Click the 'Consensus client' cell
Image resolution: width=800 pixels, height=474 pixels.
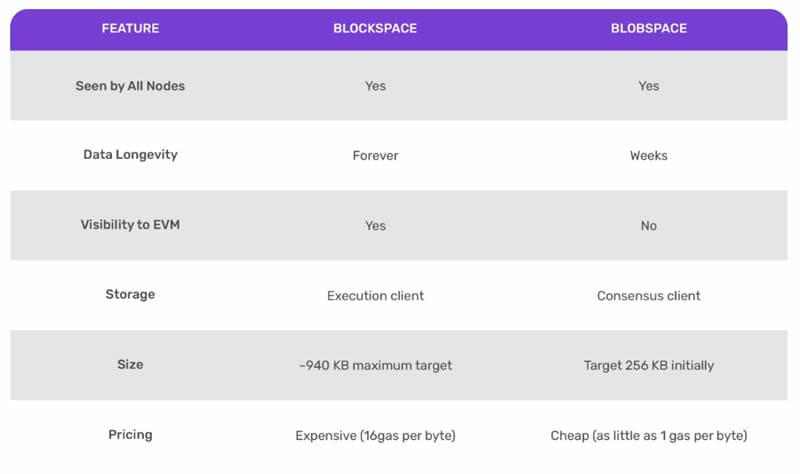[648, 296]
